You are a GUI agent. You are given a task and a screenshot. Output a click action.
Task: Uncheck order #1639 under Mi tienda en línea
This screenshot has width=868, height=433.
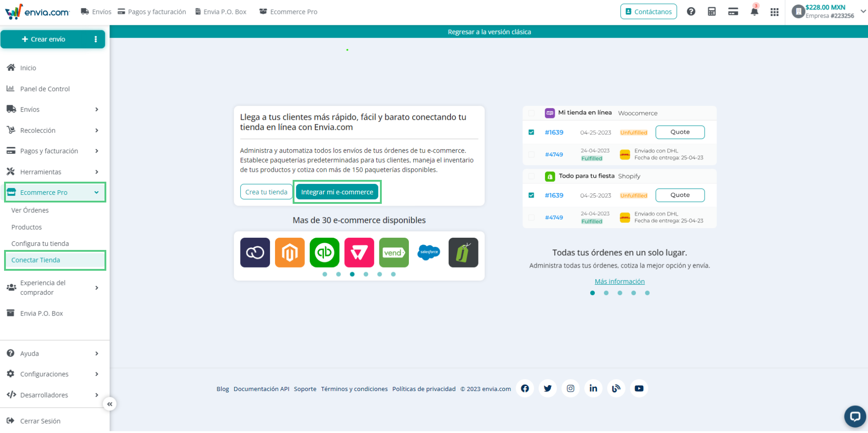(531, 132)
